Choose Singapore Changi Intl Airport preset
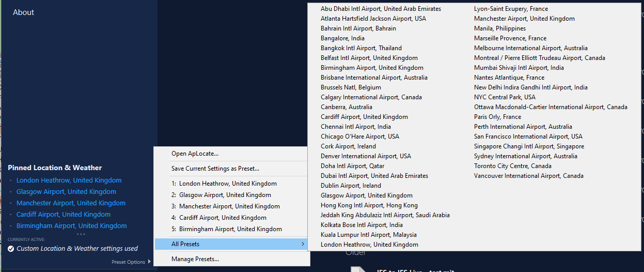 point(529,146)
